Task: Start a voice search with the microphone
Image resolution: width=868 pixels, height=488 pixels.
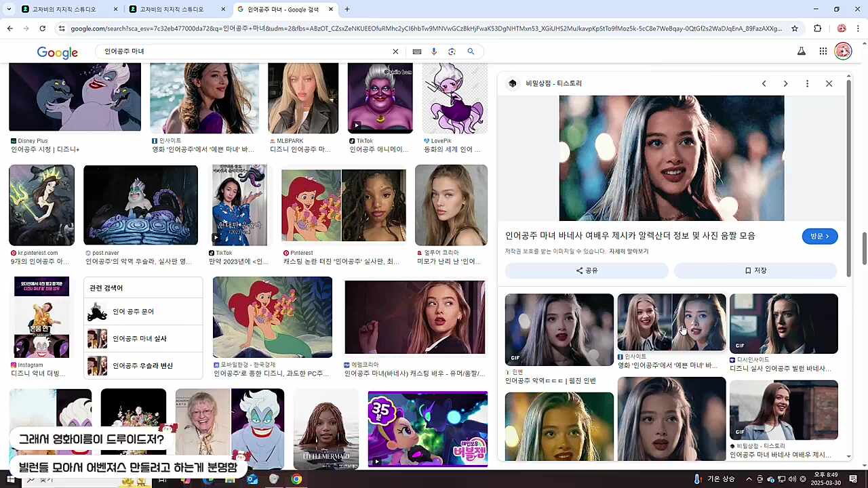Action: (x=434, y=52)
